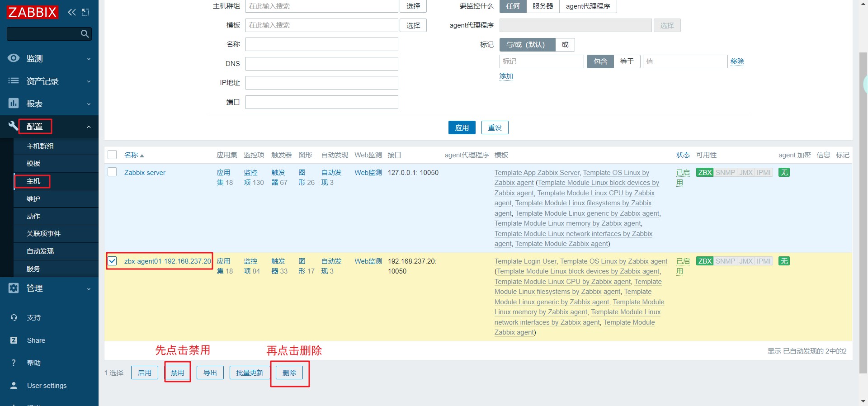Click SNMP badge in zbx-agent01 row

(x=725, y=261)
